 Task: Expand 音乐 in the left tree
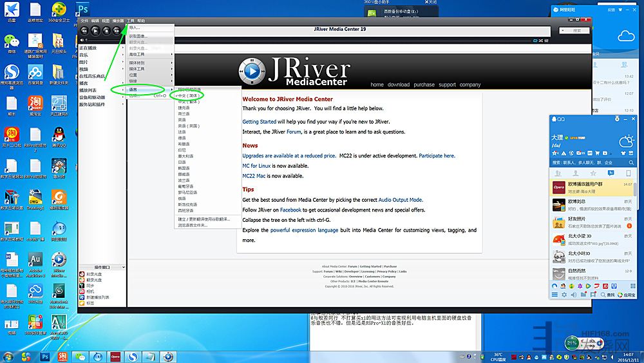[x=84, y=55]
